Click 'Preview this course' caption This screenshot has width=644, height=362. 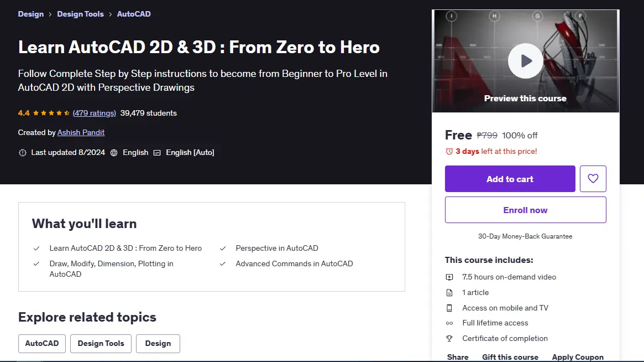(x=525, y=99)
